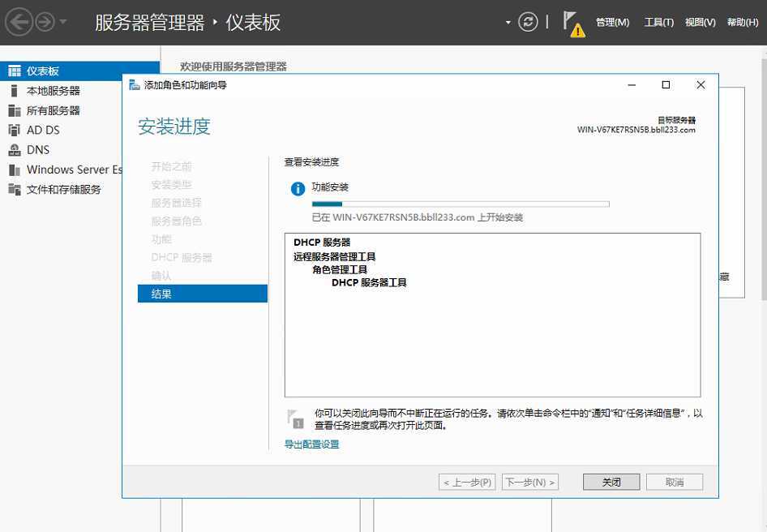
Task: Click DHCP 服务器工具 in the install list
Action: pos(369,282)
